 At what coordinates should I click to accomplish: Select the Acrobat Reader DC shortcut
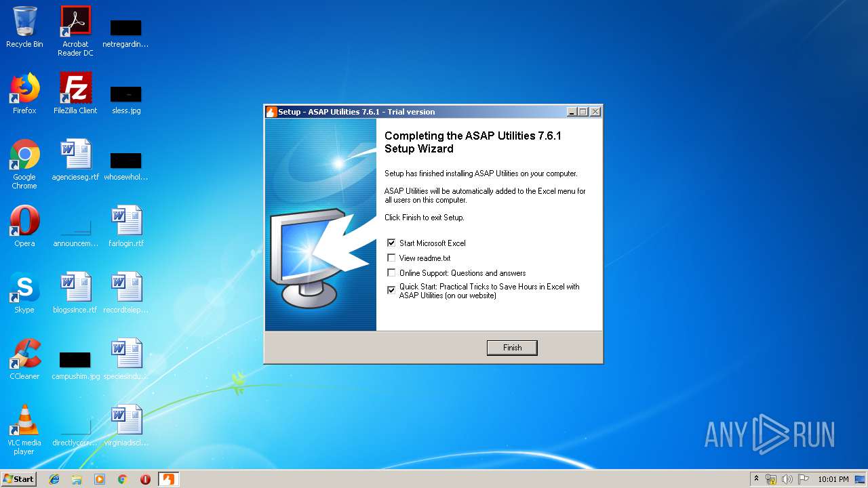75,30
